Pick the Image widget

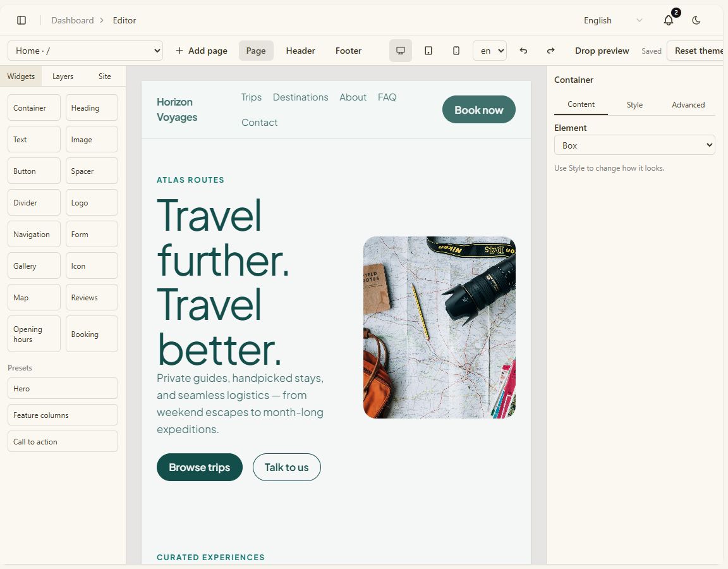click(92, 139)
